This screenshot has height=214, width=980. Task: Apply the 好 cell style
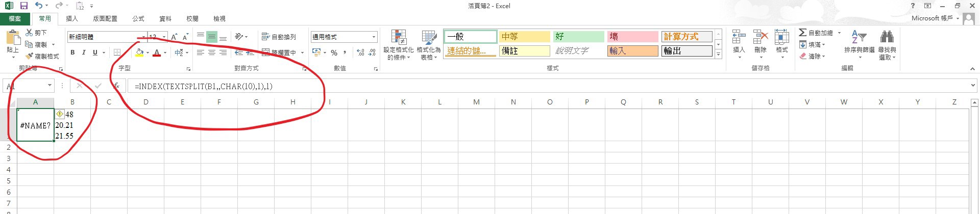pyautogui.click(x=578, y=37)
